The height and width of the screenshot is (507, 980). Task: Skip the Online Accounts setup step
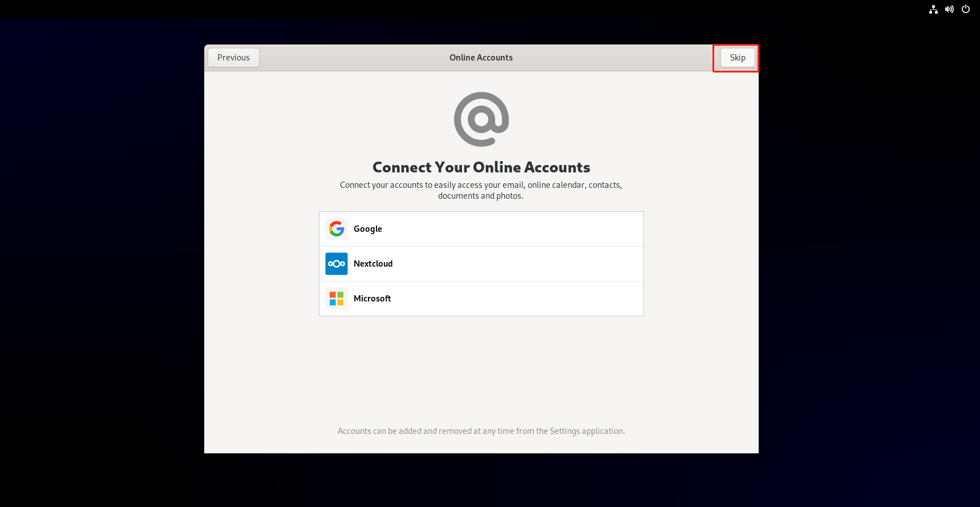coord(738,58)
